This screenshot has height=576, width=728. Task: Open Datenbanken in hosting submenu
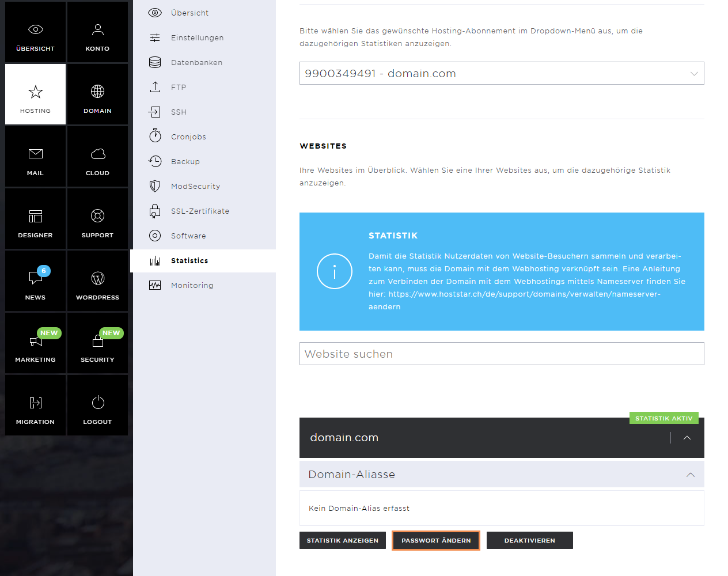pyautogui.click(x=196, y=62)
